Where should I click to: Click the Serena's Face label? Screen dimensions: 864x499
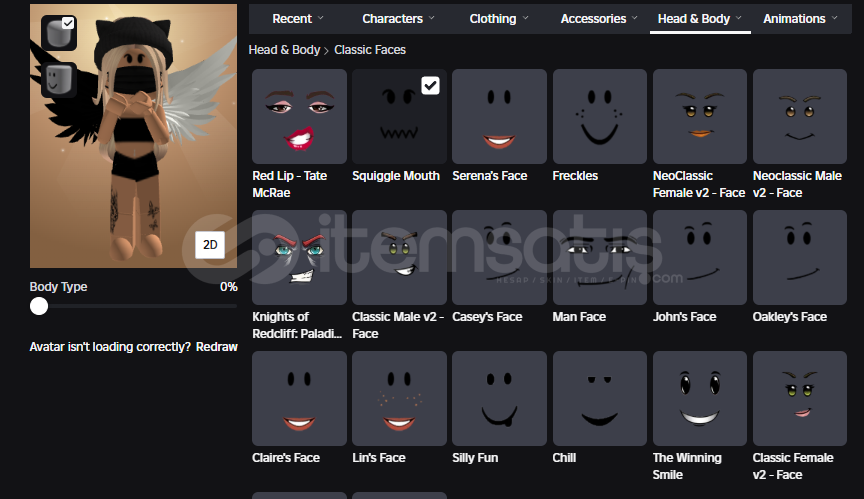[490, 176]
